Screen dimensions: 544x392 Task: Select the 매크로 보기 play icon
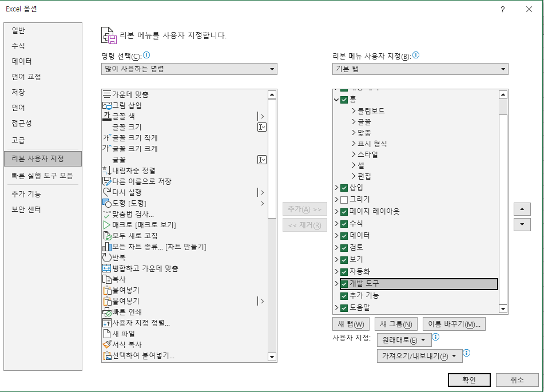pyautogui.click(x=107, y=225)
